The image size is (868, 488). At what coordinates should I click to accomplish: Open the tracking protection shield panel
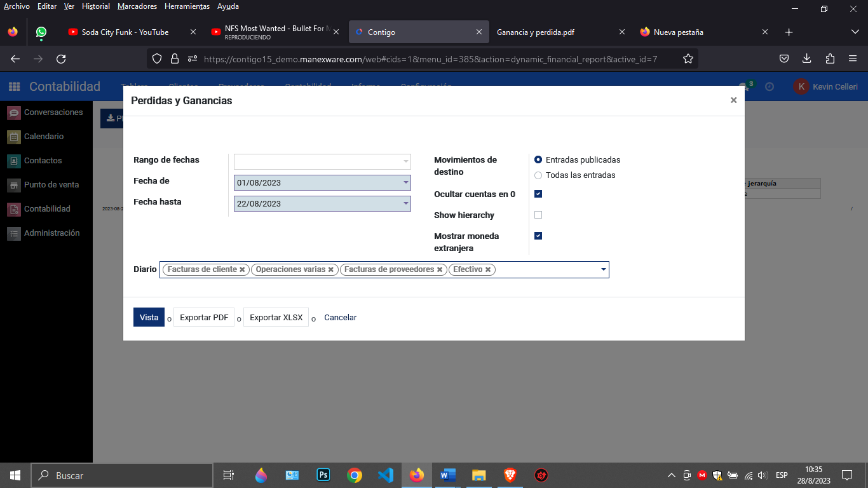(x=157, y=59)
